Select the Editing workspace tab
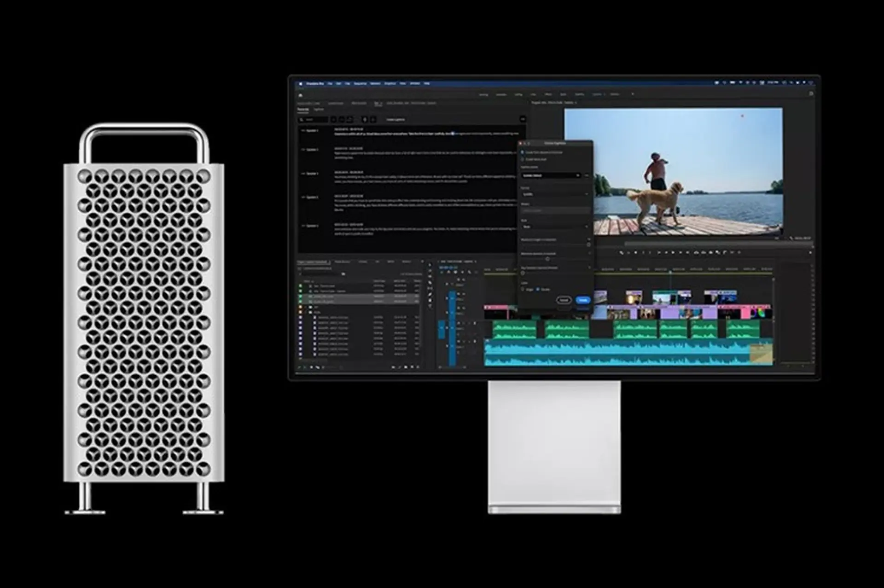This screenshot has width=884, height=588. 518,94
